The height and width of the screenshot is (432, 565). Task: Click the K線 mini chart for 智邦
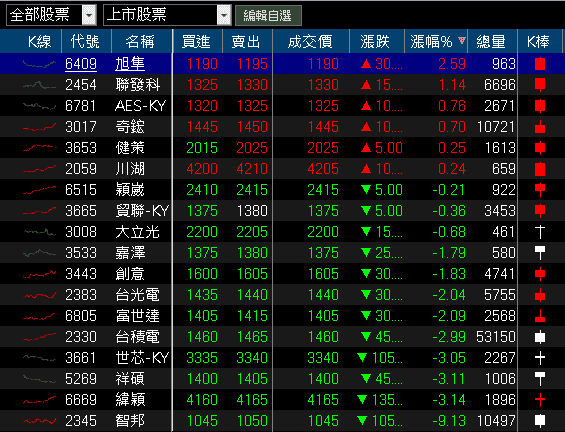pyautogui.click(x=39, y=421)
